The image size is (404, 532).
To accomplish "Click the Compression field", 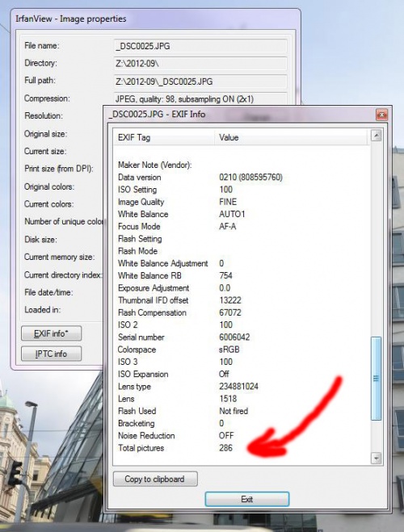I will click(200, 98).
